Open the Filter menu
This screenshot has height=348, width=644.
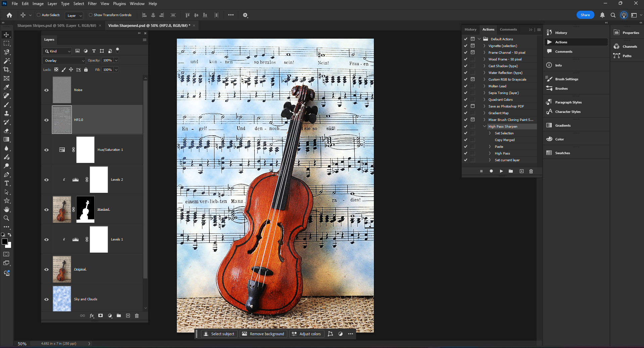tap(92, 4)
